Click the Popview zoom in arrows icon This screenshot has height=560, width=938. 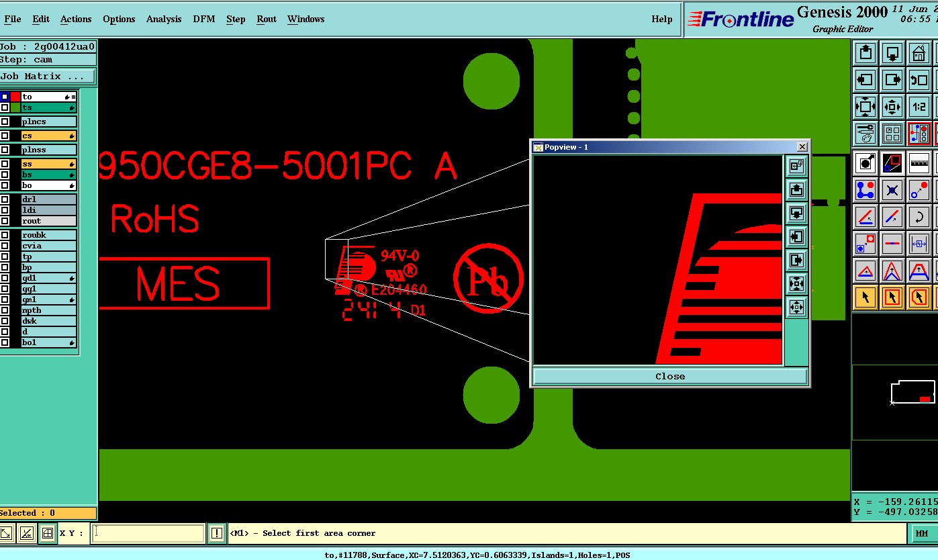coord(796,284)
